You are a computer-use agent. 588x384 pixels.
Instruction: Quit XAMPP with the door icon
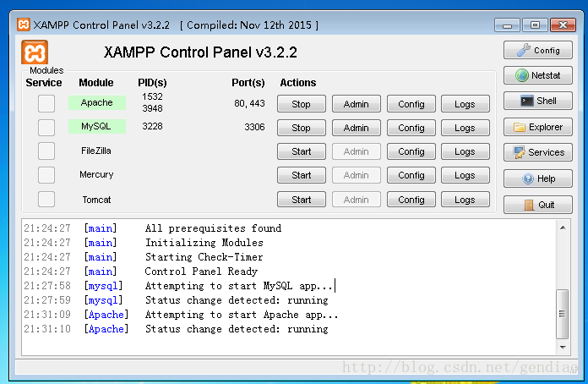pyautogui.click(x=538, y=205)
